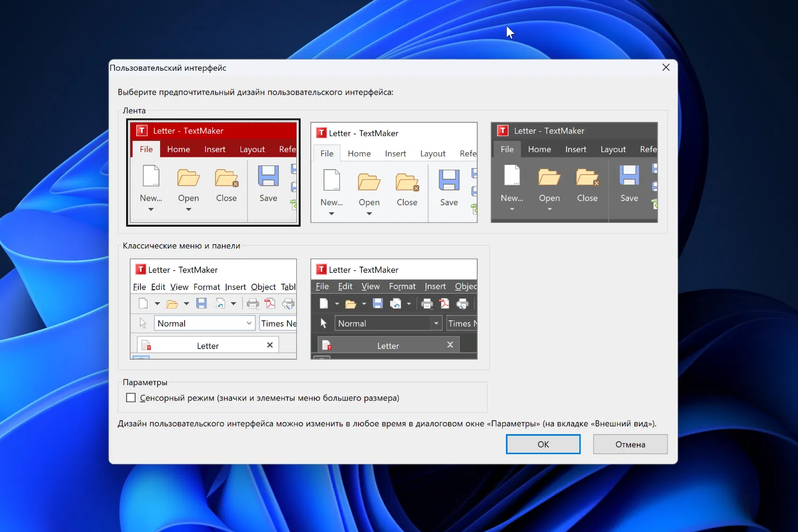Click New document icon in red ribbon preview
Viewport: 798px width, 532px height.
(151, 176)
